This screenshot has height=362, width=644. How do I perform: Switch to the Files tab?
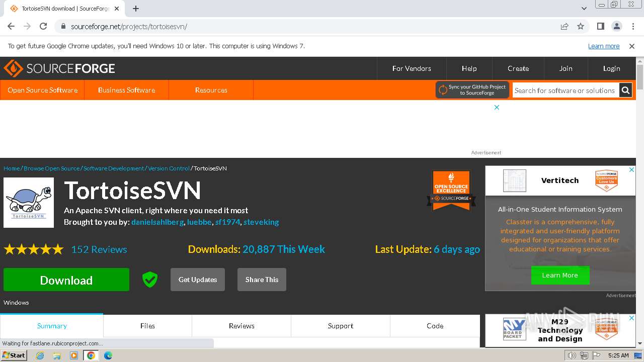pos(147,326)
